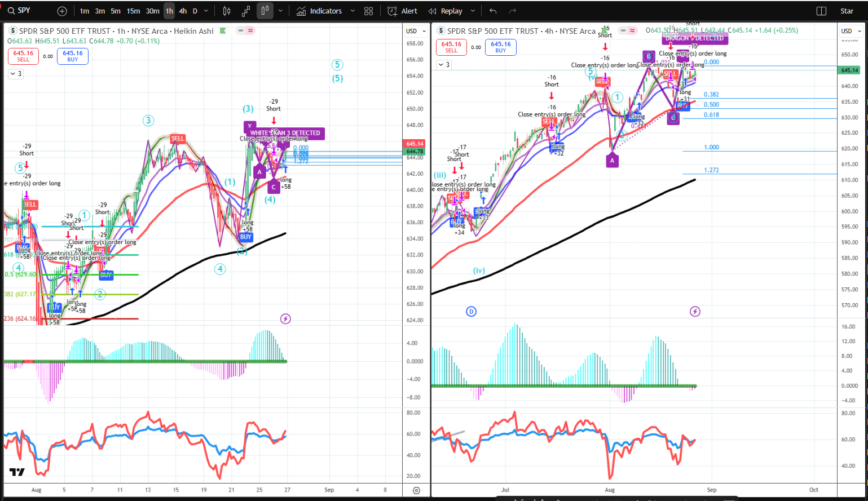Toggle the pink approx-equal pill on 4h chart
This screenshot has width=868, height=501.
point(633,30)
